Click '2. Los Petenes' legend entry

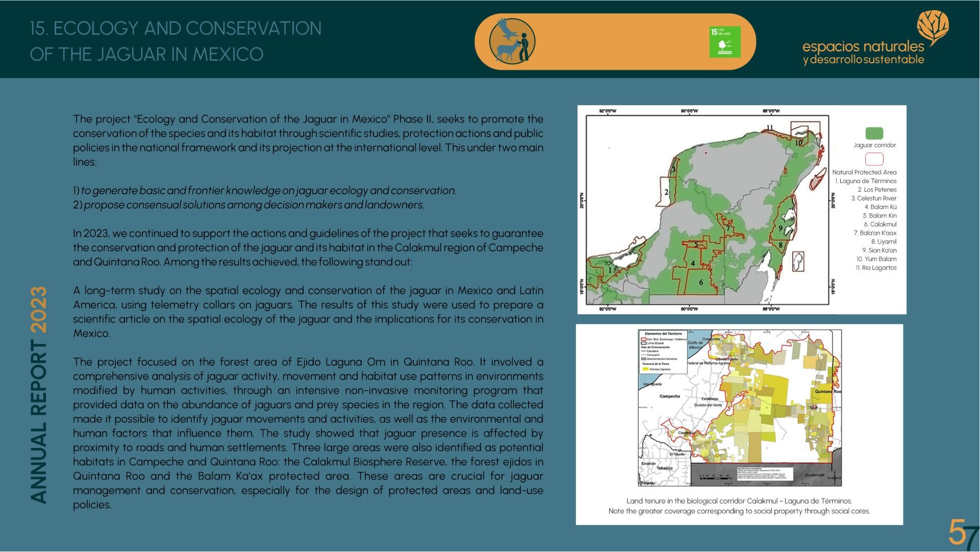(x=877, y=190)
